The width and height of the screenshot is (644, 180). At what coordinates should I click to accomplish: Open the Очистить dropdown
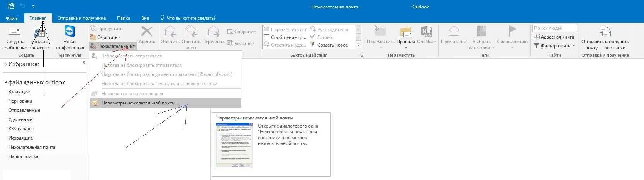pos(105,37)
